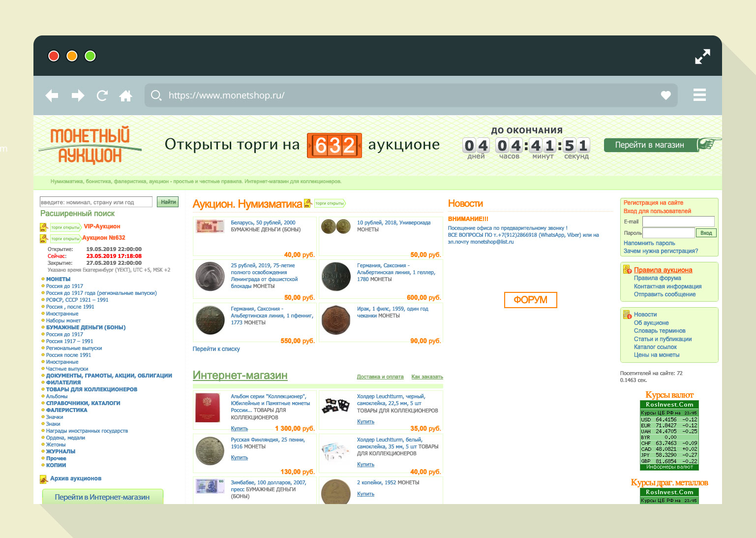This screenshot has width=756, height=538.
Task: Open Регистрация на сайте link
Action: [x=653, y=203]
